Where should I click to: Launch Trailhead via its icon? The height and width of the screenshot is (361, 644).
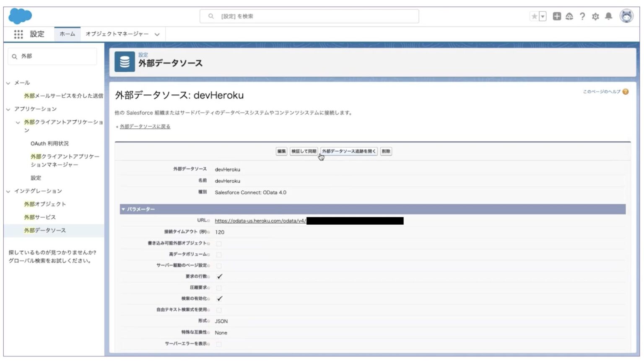tap(569, 16)
